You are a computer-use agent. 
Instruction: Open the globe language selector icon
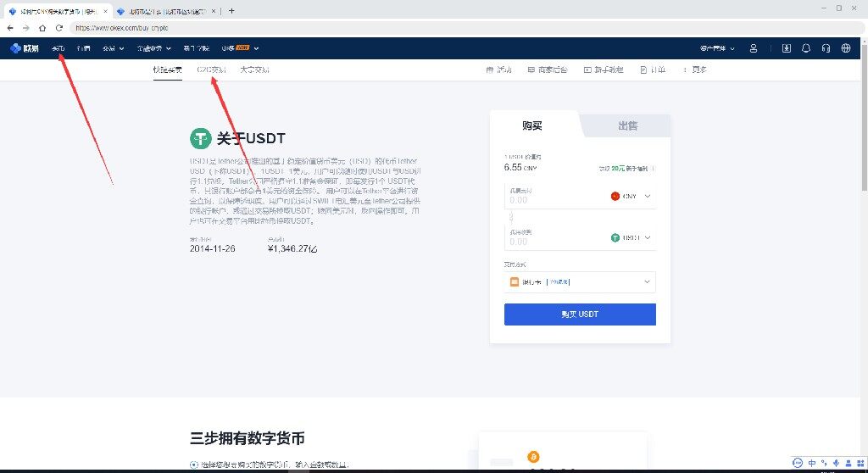(x=845, y=48)
